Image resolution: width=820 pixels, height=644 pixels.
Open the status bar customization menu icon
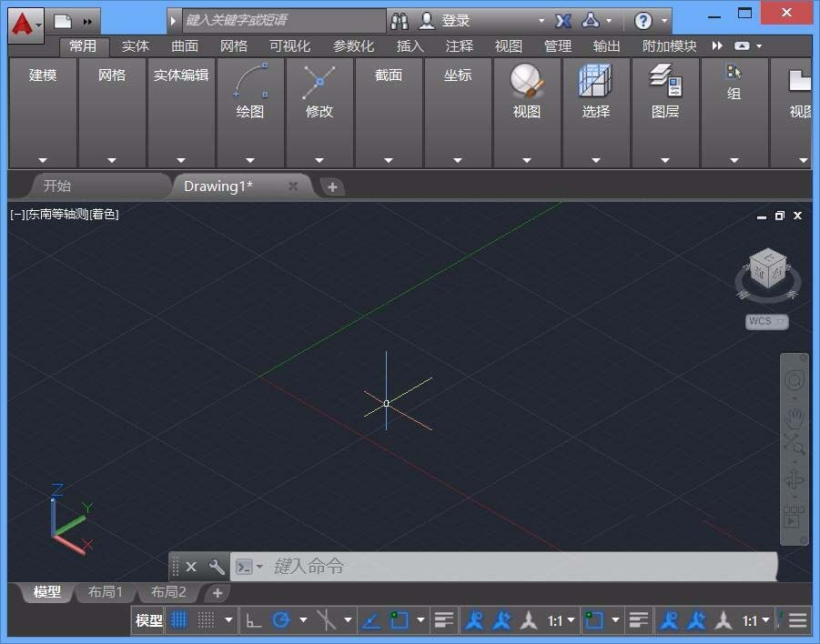coord(797,620)
